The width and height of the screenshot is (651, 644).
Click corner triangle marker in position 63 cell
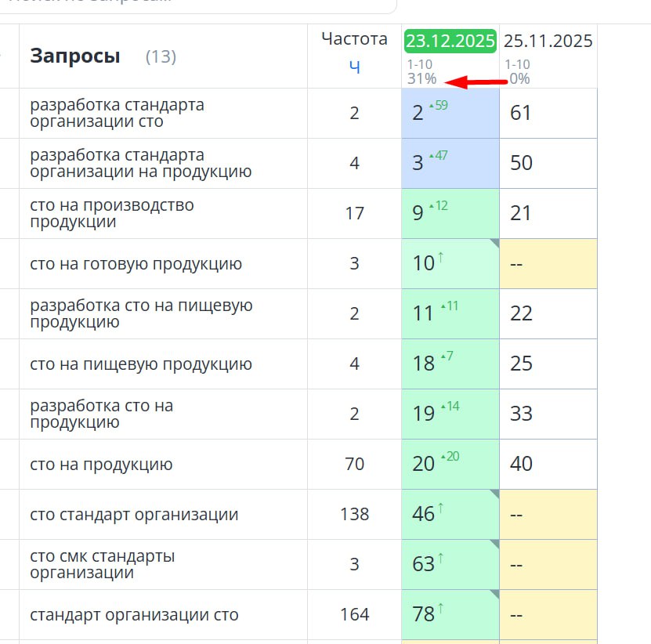click(494, 545)
